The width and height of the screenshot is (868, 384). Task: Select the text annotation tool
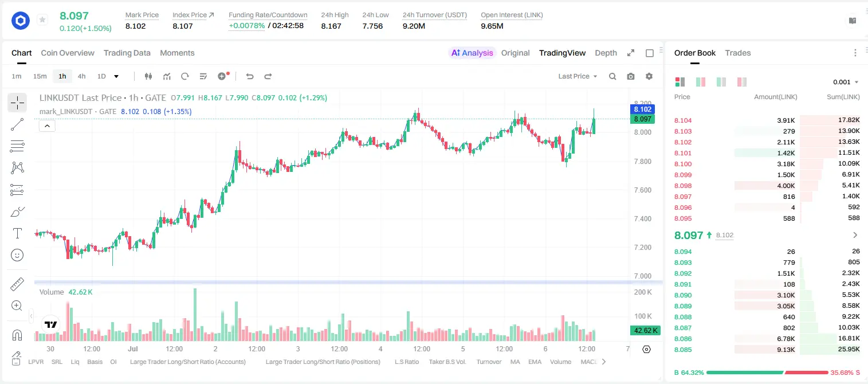(17, 233)
